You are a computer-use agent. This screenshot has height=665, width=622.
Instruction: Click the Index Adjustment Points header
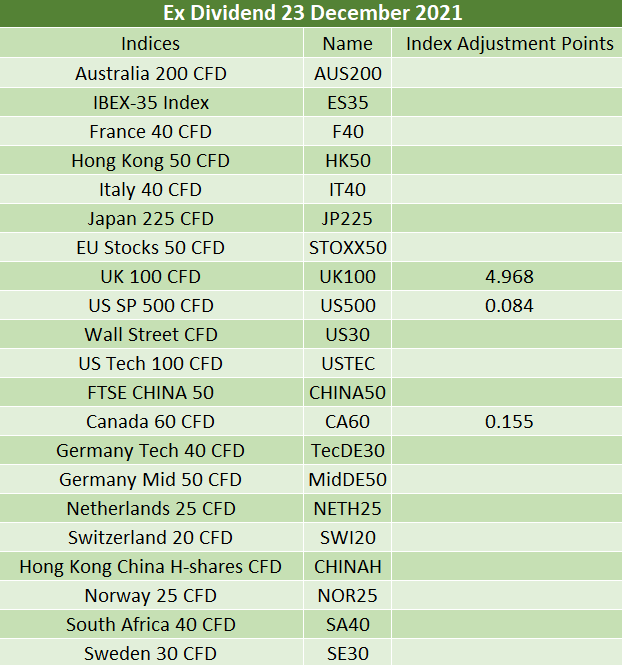(509, 43)
